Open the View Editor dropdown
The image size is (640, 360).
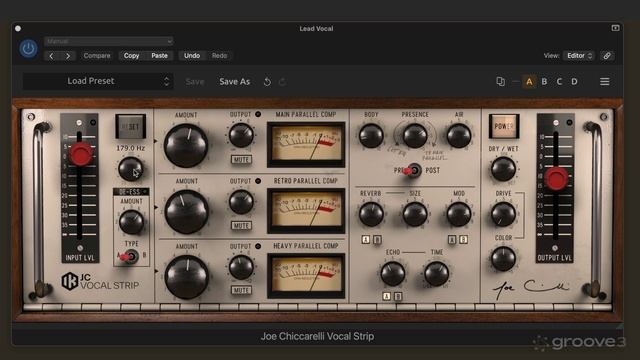[x=579, y=56]
